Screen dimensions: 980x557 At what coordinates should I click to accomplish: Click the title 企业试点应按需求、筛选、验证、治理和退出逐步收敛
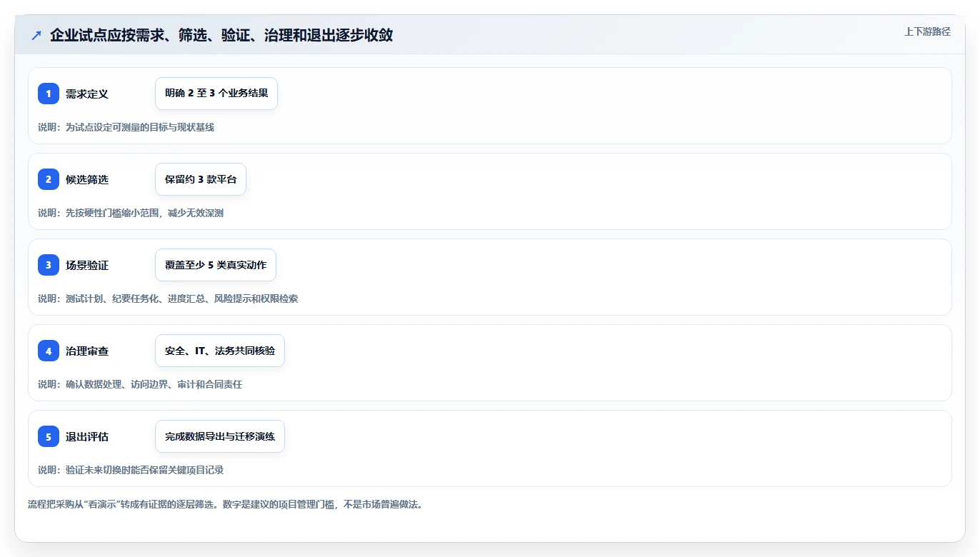pyautogui.click(x=221, y=36)
